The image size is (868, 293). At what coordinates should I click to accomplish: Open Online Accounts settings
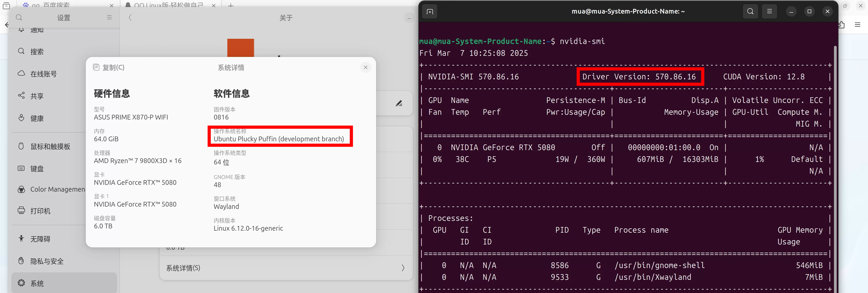(x=44, y=74)
